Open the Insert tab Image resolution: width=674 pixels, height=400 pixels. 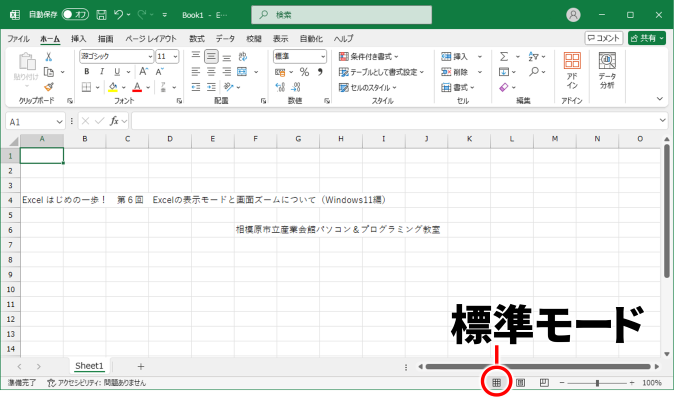click(x=79, y=39)
